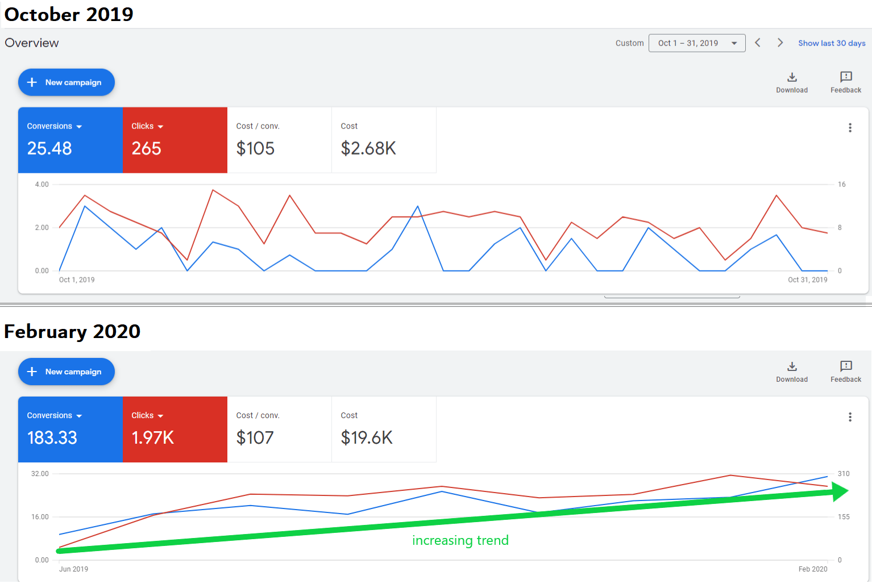Expand the Oct 1 – 31, 2019 date picker
Viewport: 872px width, 588px height.
[696, 43]
